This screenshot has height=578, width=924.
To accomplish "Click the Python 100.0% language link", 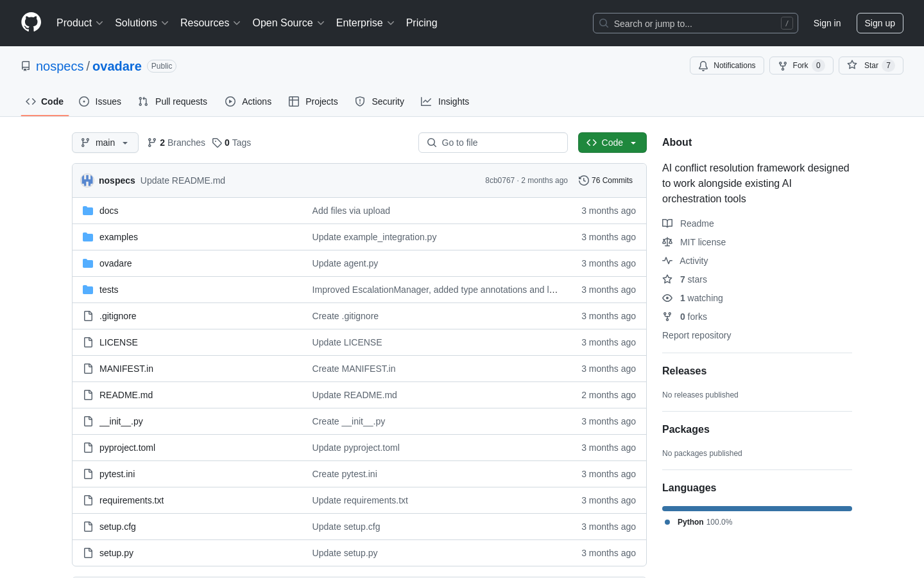I will (x=699, y=522).
